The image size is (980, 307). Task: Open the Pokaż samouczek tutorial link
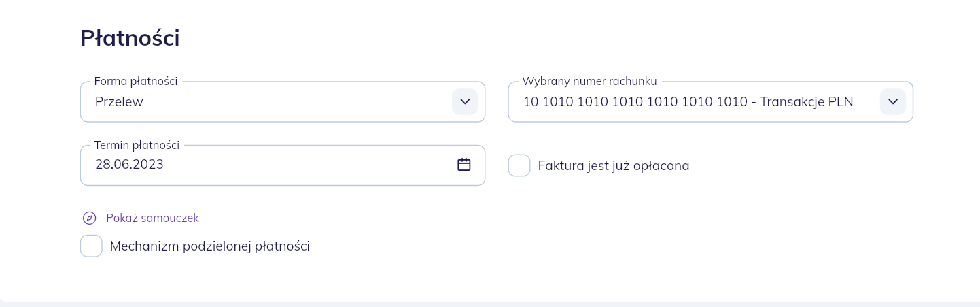152,218
